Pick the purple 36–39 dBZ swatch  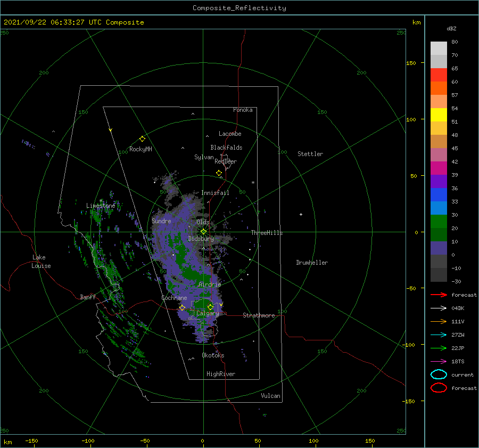click(x=439, y=182)
